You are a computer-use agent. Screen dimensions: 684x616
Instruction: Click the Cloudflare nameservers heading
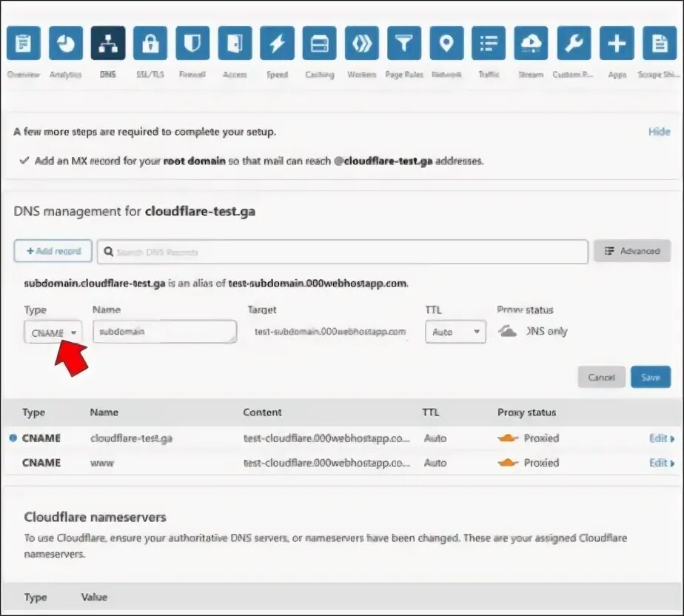tap(95, 517)
